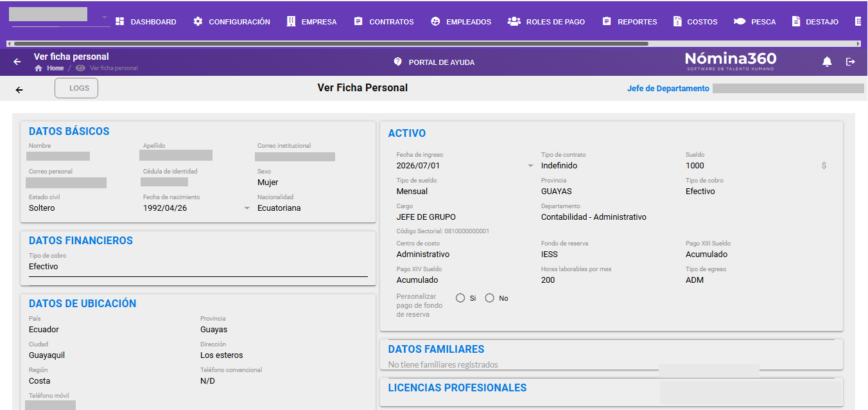Click the Sexo value Mujer
868x410 pixels.
tap(268, 183)
